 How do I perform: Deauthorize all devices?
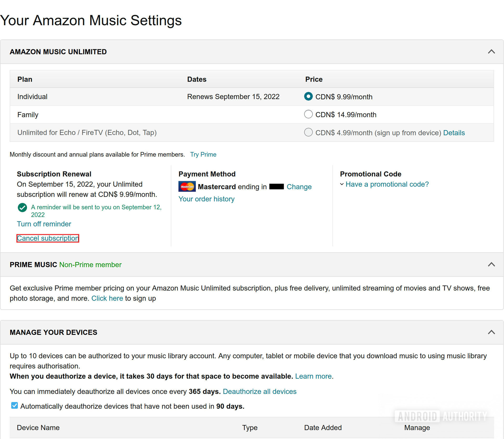(x=260, y=392)
